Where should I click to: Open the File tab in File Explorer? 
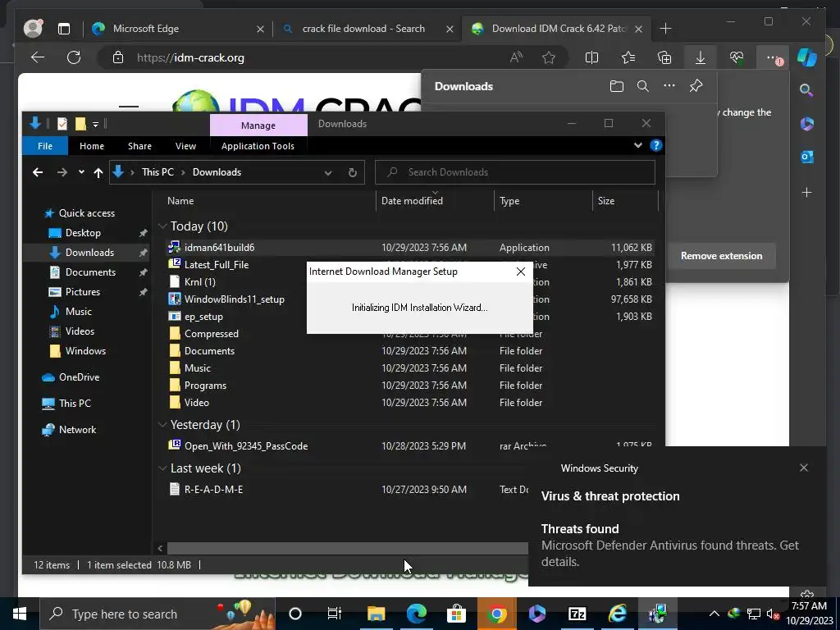click(45, 146)
